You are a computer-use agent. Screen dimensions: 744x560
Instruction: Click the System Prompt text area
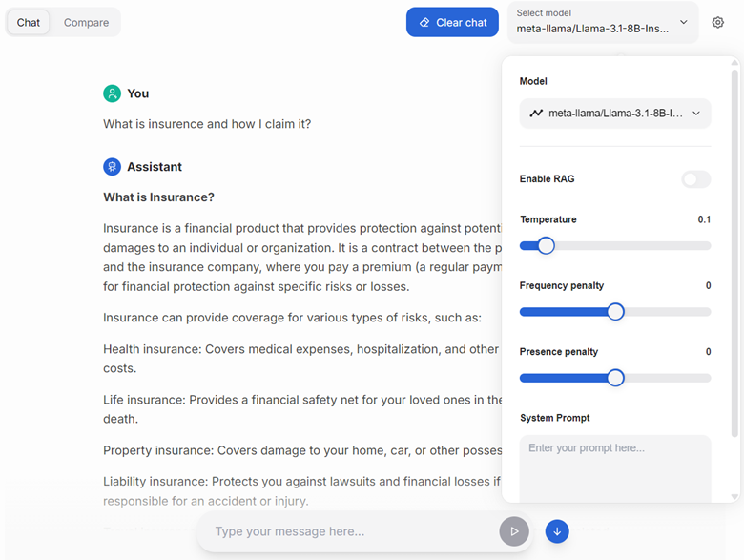pos(615,467)
